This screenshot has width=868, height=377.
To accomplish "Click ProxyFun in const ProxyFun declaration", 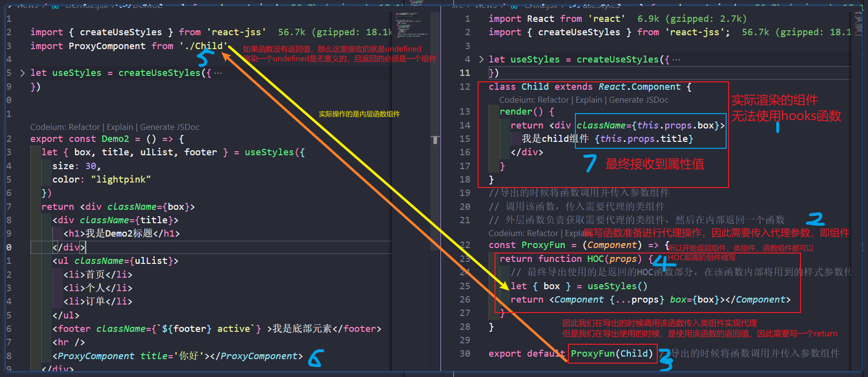I will (x=543, y=245).
